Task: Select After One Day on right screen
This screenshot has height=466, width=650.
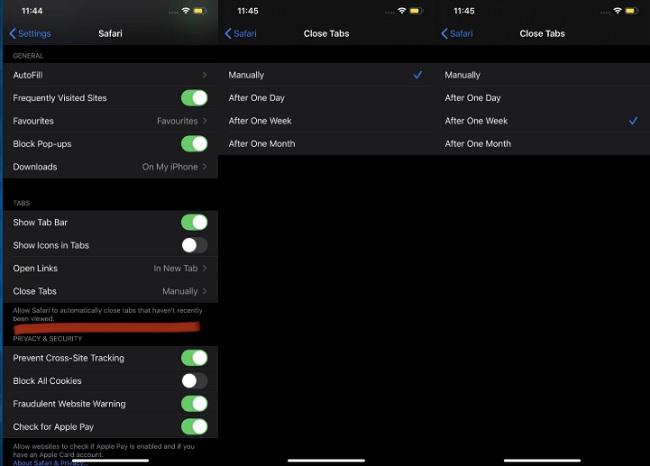Action: [542, 98]
